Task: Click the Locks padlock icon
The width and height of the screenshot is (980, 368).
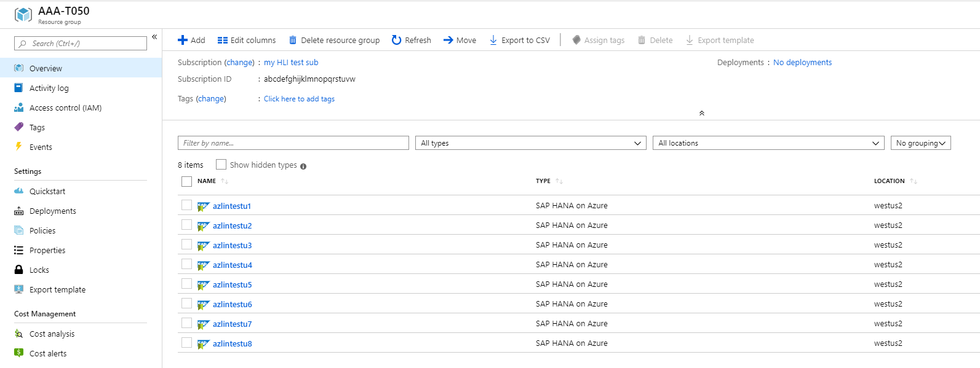Action: 19,270
